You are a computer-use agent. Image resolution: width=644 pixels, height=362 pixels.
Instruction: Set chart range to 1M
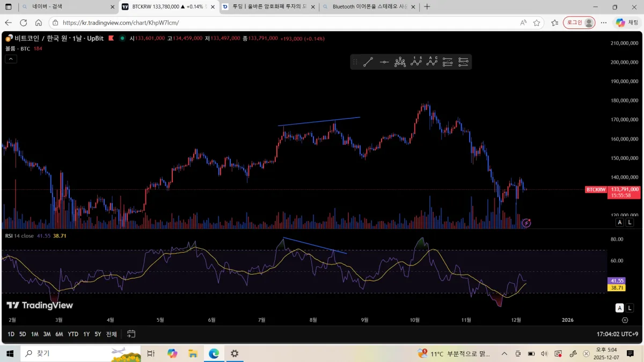(34, 334)
